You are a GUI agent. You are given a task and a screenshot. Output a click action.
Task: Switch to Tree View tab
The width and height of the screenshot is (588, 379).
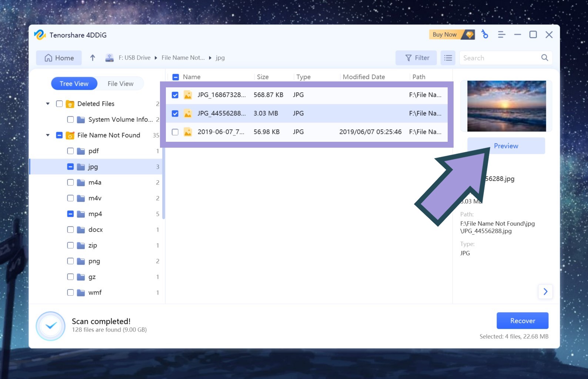coord(74,84)
